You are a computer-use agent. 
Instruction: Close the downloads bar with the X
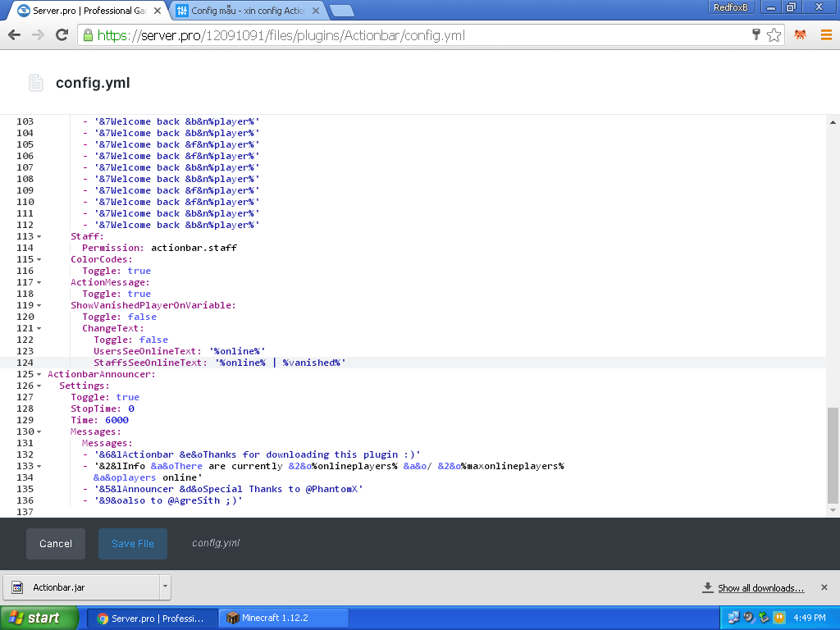tap(824, 587)
